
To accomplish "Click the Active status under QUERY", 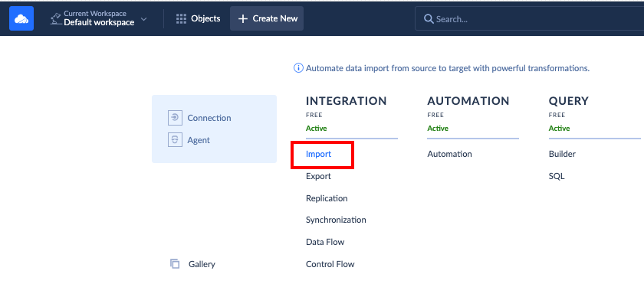I will [559, 129].
